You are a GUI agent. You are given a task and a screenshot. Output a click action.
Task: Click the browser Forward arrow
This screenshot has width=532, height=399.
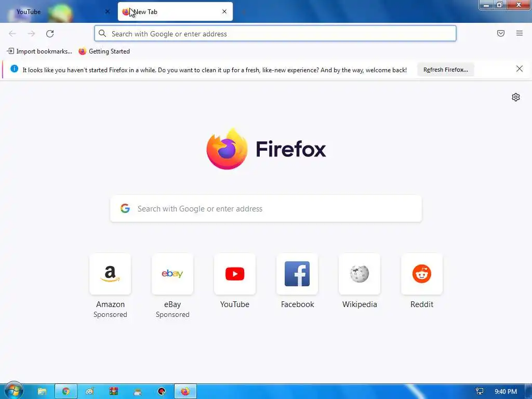31,34
